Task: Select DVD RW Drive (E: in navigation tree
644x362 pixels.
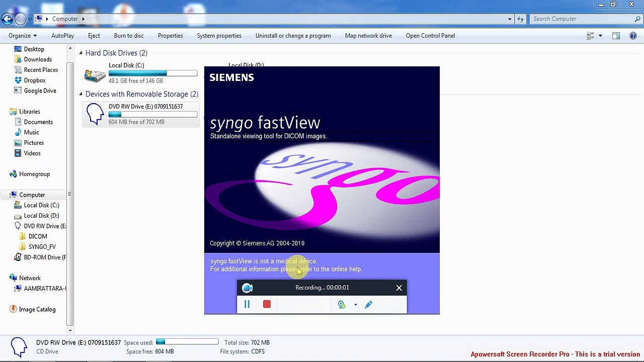Action: [45, 226]
